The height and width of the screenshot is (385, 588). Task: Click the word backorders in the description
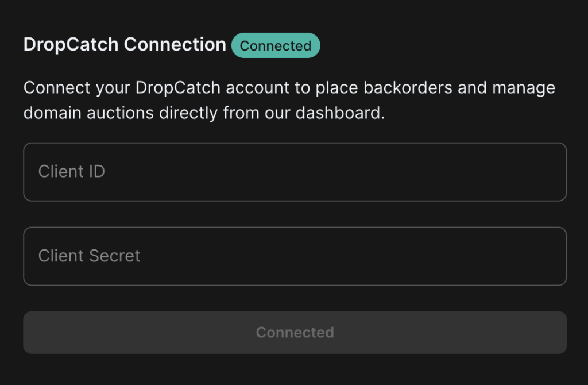pos(408,88)
